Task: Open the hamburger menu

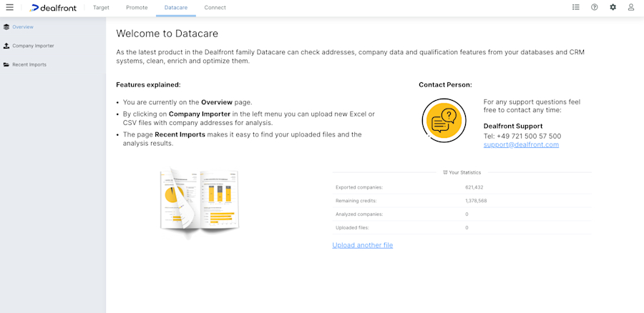Action: 9,7
